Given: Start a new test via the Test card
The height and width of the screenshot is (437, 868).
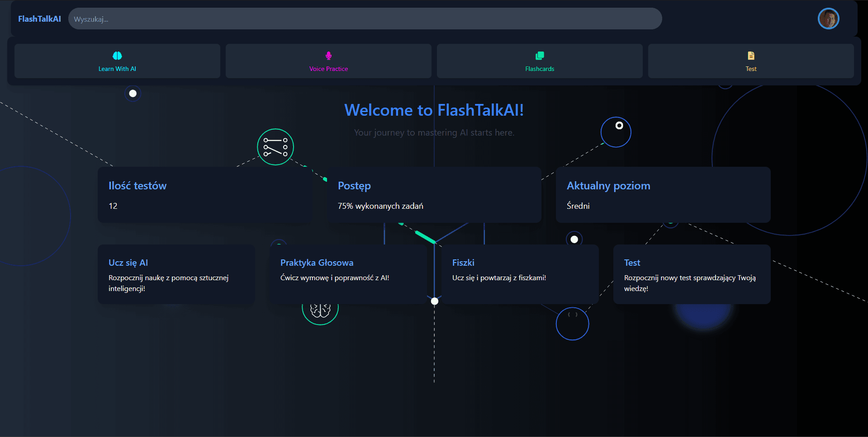Looking at the screenshot, I should click(691, 274).
